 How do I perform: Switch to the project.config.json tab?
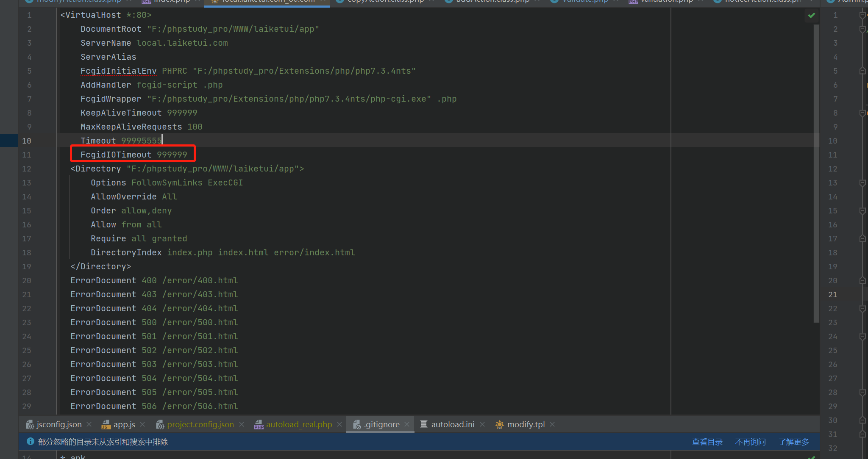pyautogui.click(x=200, y=424)
